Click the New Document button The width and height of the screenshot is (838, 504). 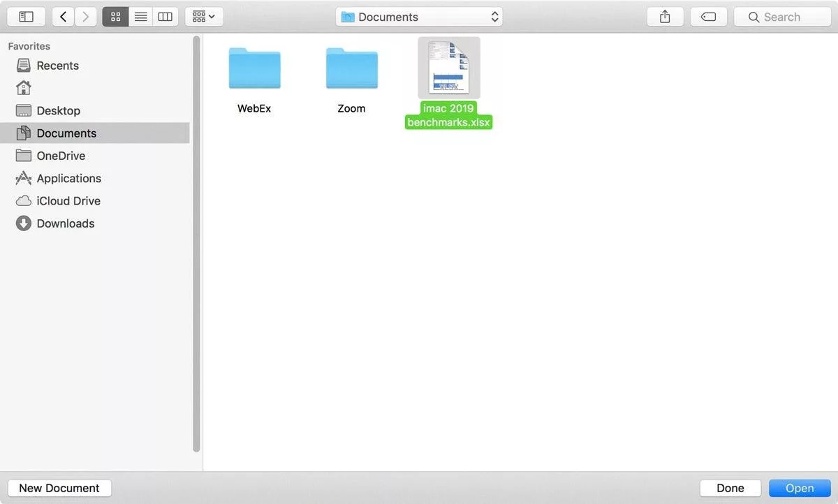(x=59, y=488)
